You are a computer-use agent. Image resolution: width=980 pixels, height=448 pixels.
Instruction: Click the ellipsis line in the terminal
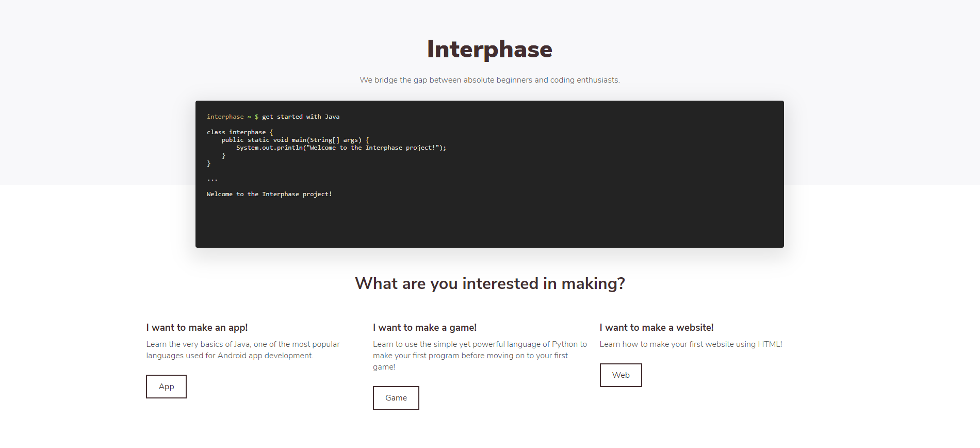211,178
